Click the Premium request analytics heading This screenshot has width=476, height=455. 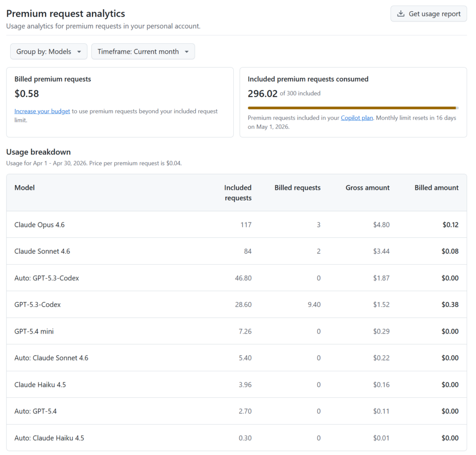click(66, 13)
